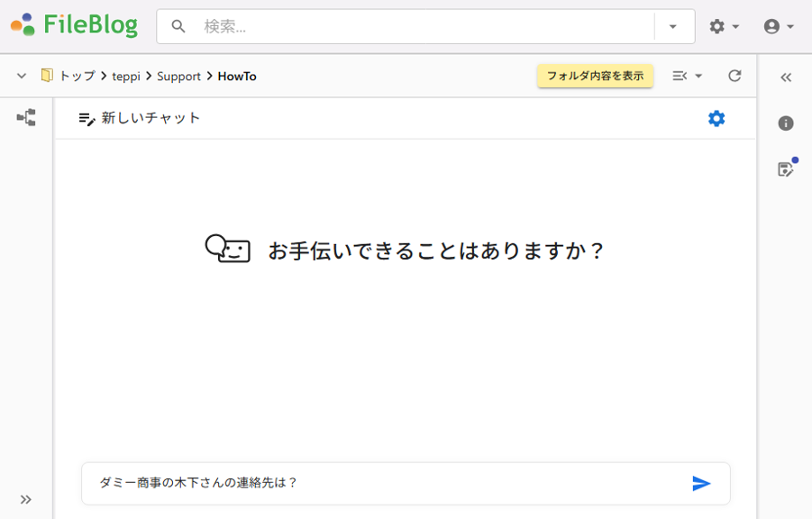
Task: Go to the teppi folder breadcrumb
Action: (126, 77)
